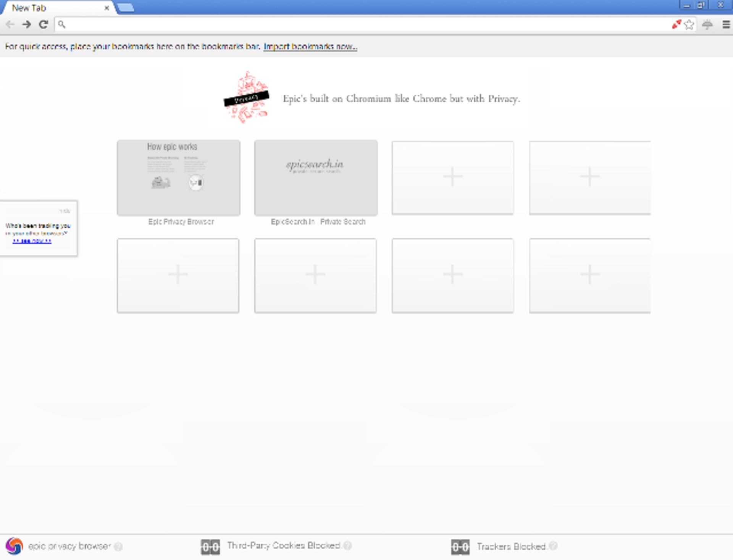Open the epicsearch.in thumbnail
Screen dimensions: 733x560
pyautogui.click(x=316, y=178)
